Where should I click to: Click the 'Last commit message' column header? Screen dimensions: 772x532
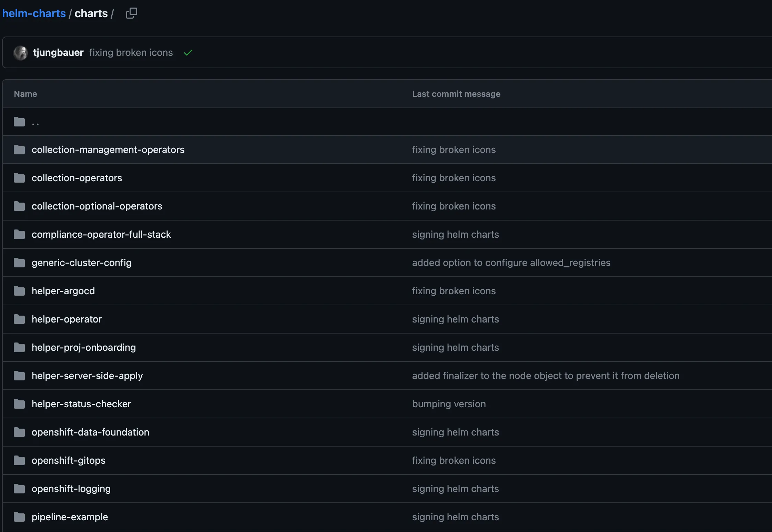click(x=456, y=93)
